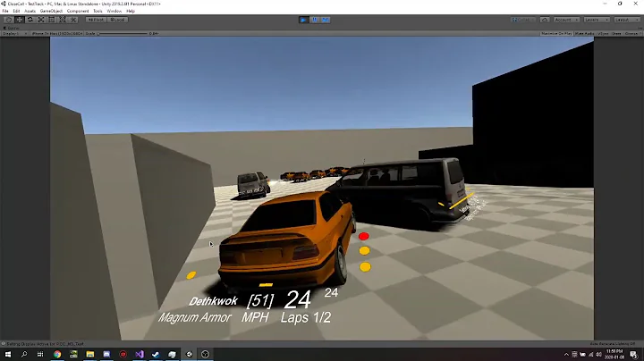
Task: Open the Windows Start menu
Action: coord(8,355)
